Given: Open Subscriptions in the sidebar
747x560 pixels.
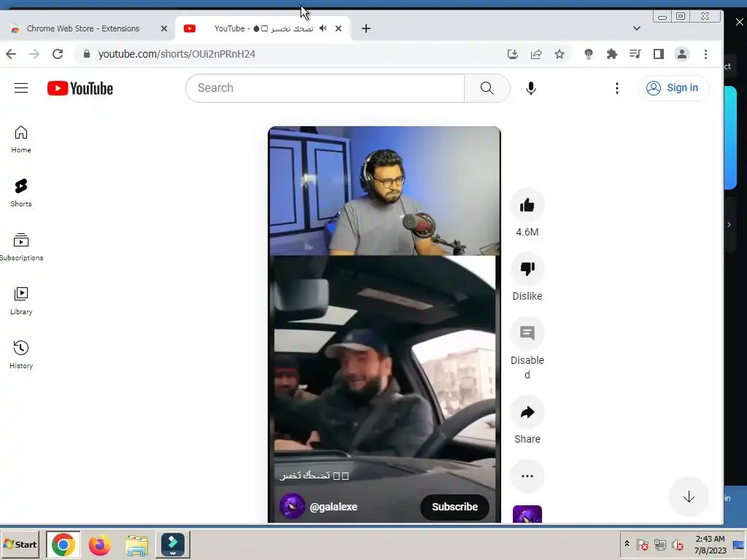Looking at the screenshot, I should point(21,247).
